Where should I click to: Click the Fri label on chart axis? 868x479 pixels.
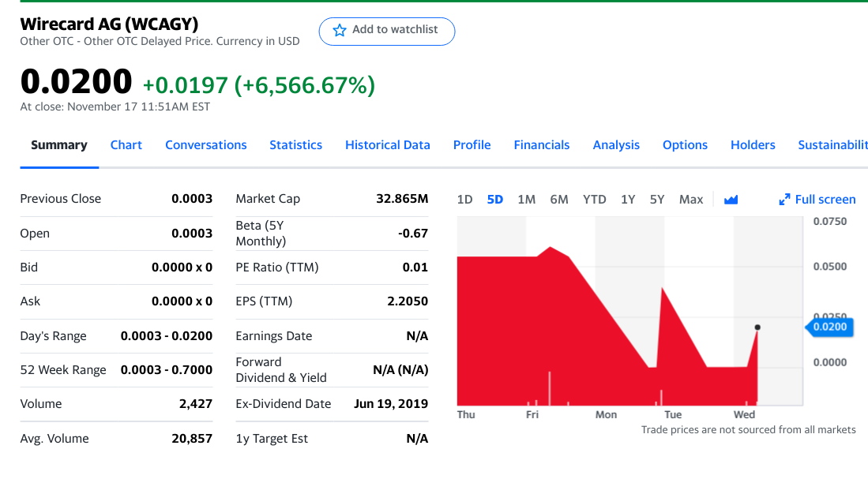pyautogui.click(x=532, y=415)
